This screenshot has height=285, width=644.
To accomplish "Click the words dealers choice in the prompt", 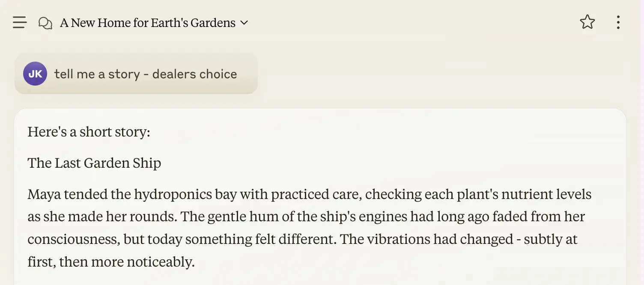I will pyautogui.click(x=194, y=74).
